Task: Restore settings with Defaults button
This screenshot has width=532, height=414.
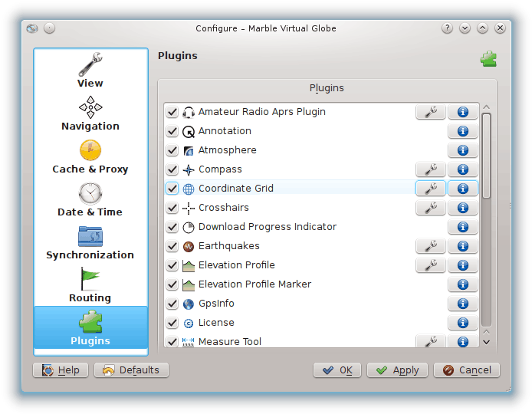Action: coord(131,370)
